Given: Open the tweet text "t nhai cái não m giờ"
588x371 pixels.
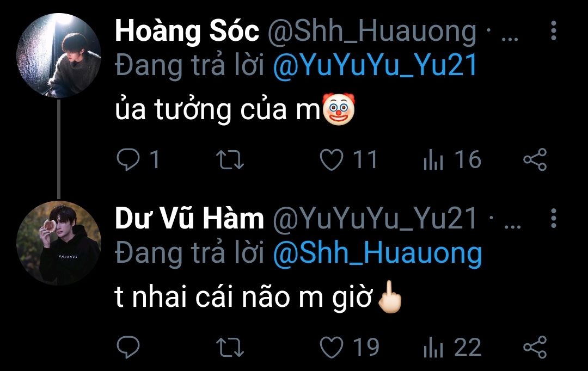Looking at the screenshot, I should point(243,298).
